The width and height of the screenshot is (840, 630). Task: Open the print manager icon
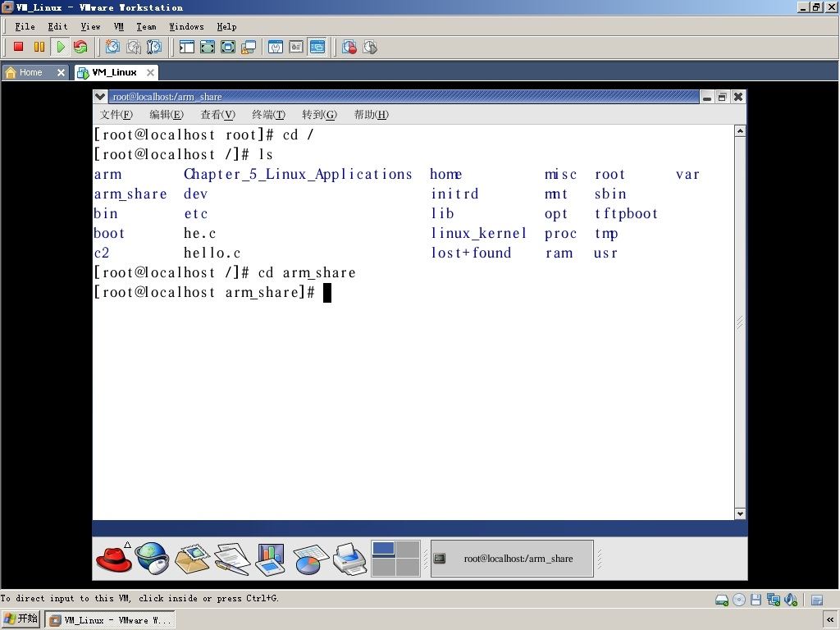(x=349, y=559)
